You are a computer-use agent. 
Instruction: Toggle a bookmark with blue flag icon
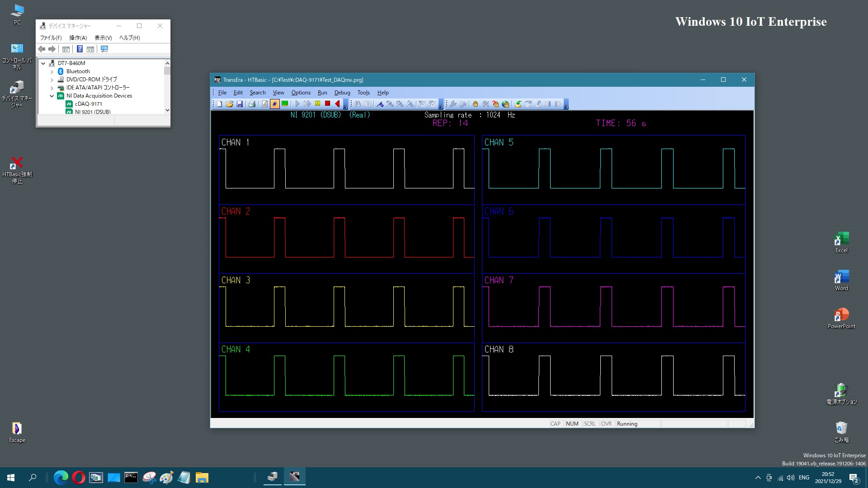click(x=380, y=104)
